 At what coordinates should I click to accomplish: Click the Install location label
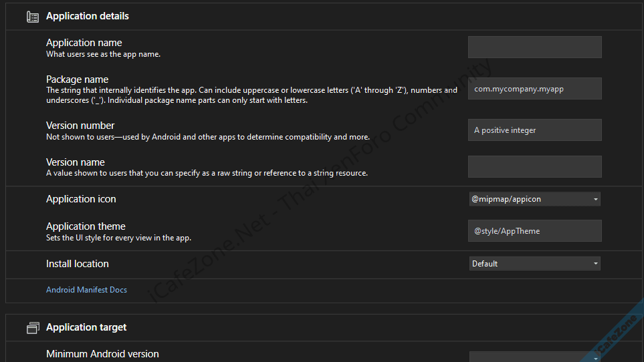(77, 264)
